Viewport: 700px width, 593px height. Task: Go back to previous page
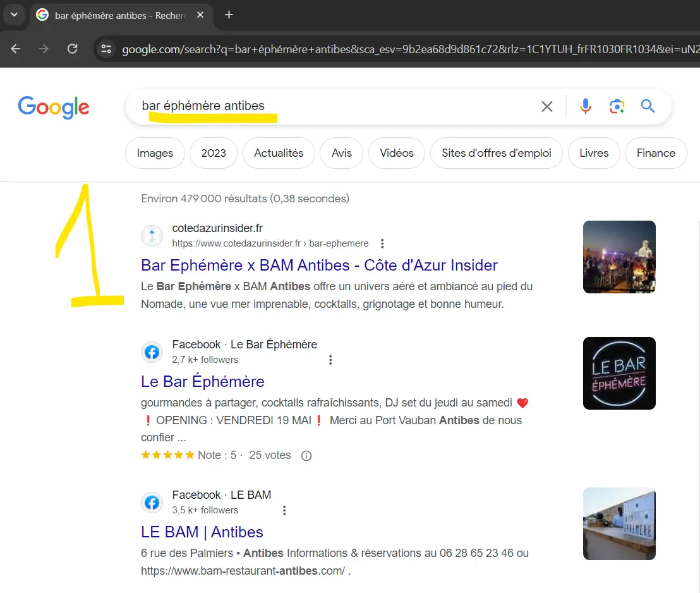[x=16, y=49]
